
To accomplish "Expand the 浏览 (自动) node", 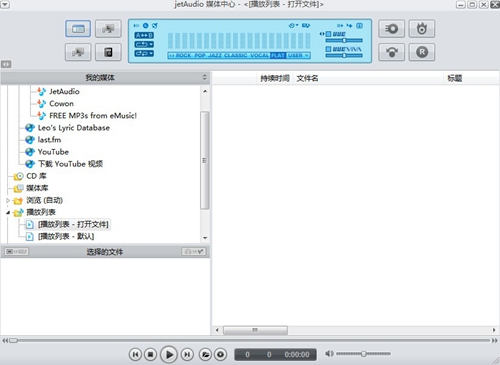I will [x=8, y=200].
